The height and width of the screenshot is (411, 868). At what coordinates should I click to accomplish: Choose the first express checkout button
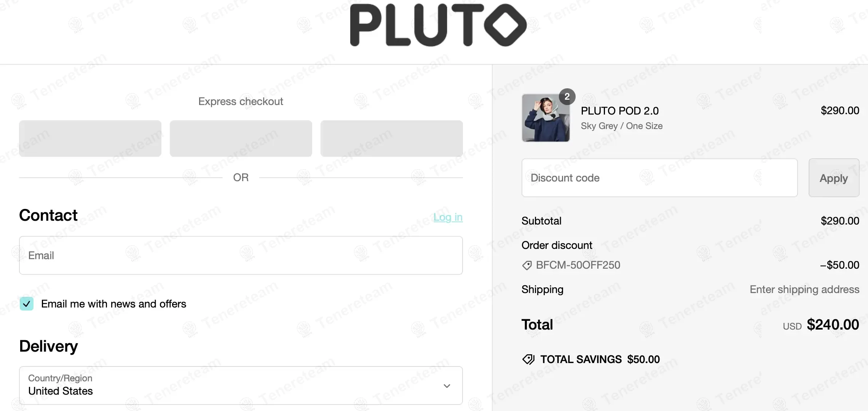(90, 139)
